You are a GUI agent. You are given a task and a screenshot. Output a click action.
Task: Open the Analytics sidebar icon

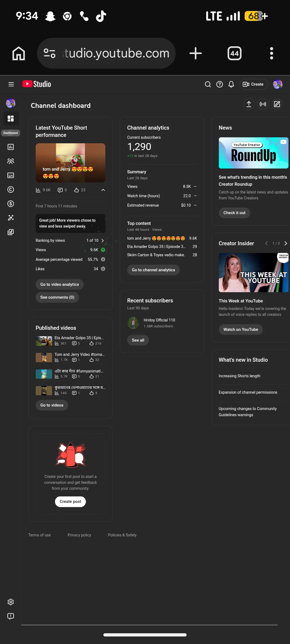point(10,147)
